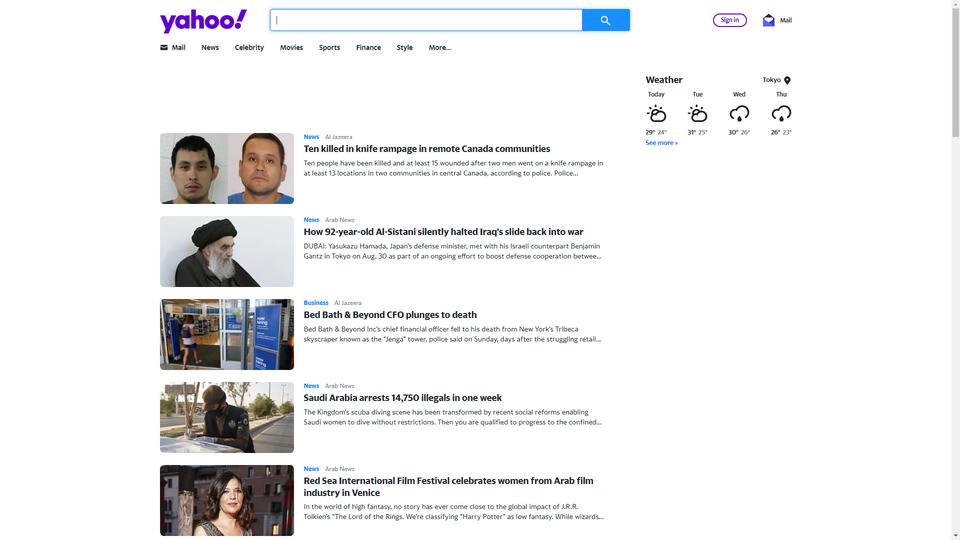Click the News tag on the Film Festival story

click(311, 469)
